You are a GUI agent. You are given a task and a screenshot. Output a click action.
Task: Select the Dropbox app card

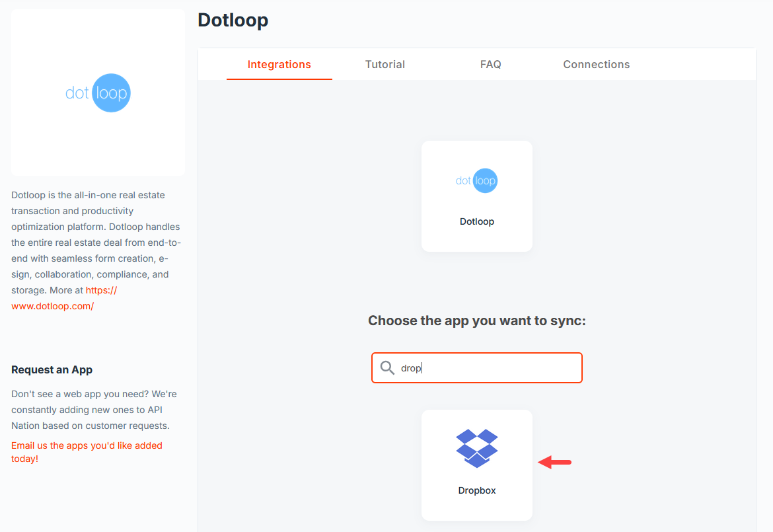point(477,465)
